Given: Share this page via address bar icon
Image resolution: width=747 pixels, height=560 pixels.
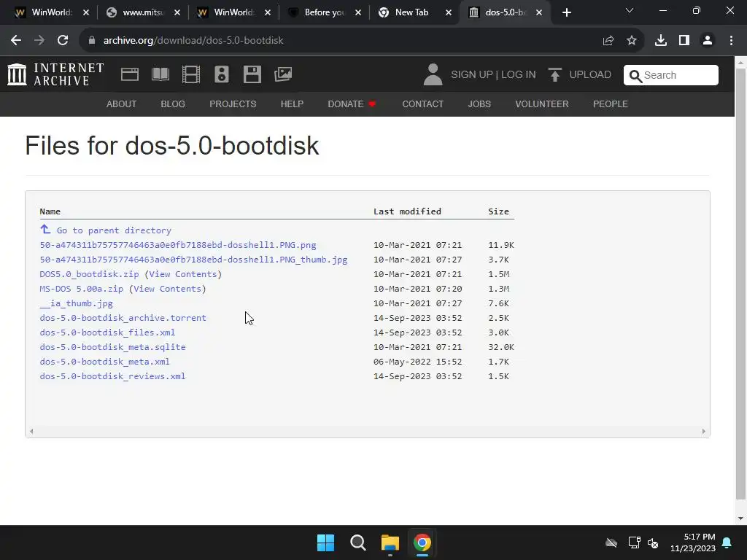Looking at the screenshot, I should click(x=608, y=41).
